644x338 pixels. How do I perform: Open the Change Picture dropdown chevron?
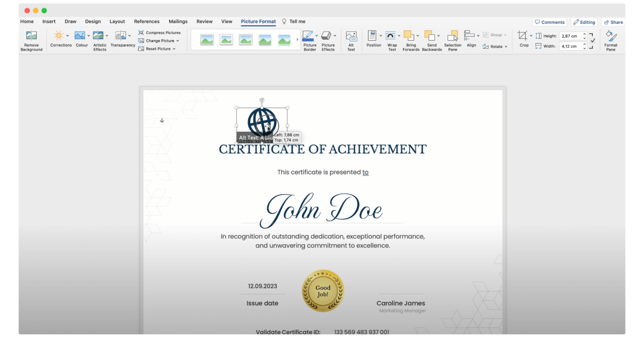178,41
